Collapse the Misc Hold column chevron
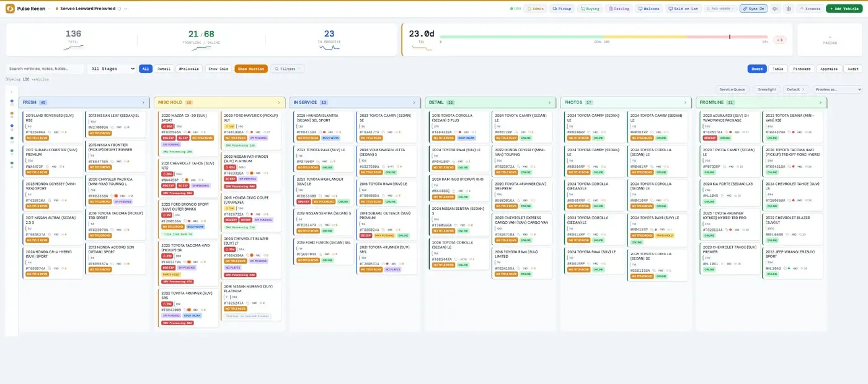 coord(279,103)
